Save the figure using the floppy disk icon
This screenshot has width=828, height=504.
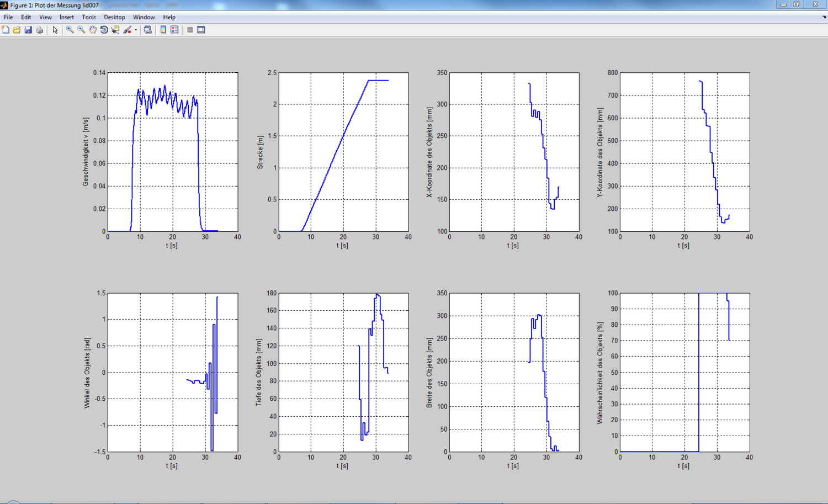[x=28, y=30]
